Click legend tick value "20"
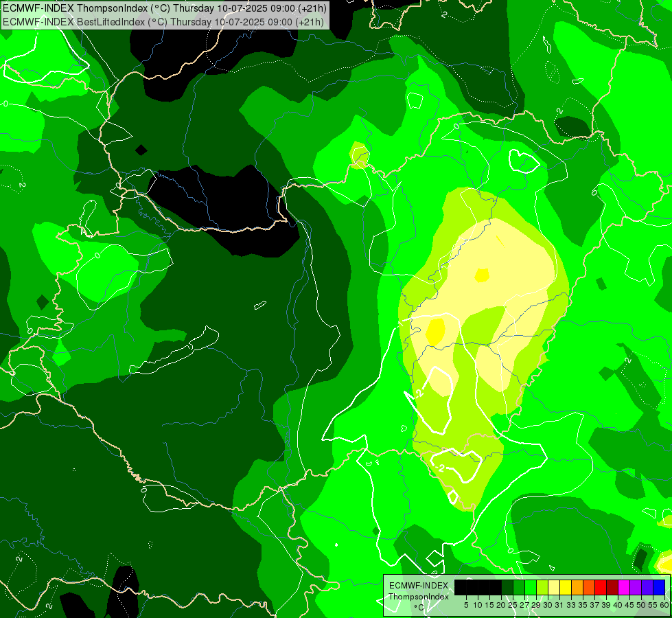This screenshot has width=672, height=618. (502, 605)
